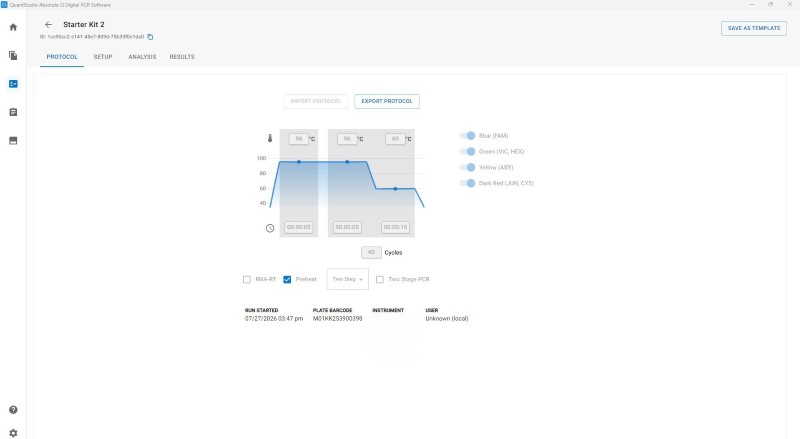
Task: Toggle the Yellow (ABY) channel switch
Action: pos(467,167)
